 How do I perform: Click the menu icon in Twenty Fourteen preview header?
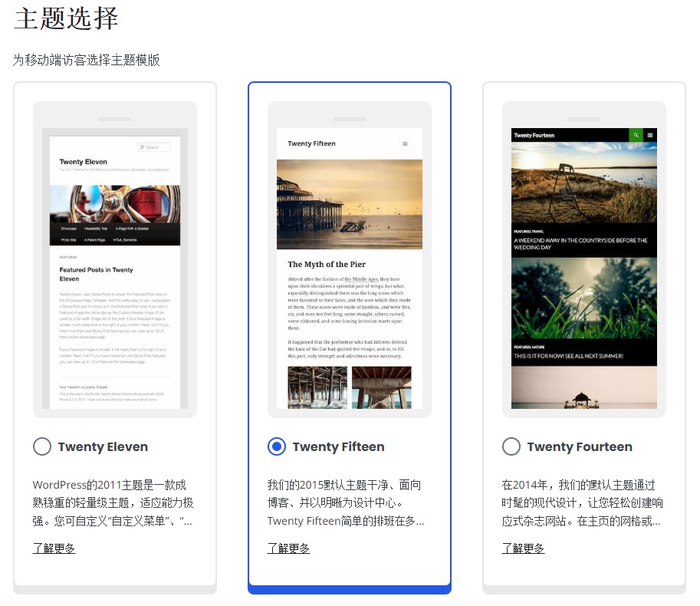[x=650, y=135]
